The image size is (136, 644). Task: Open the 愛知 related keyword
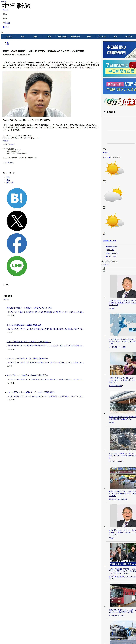pos(8,180)
